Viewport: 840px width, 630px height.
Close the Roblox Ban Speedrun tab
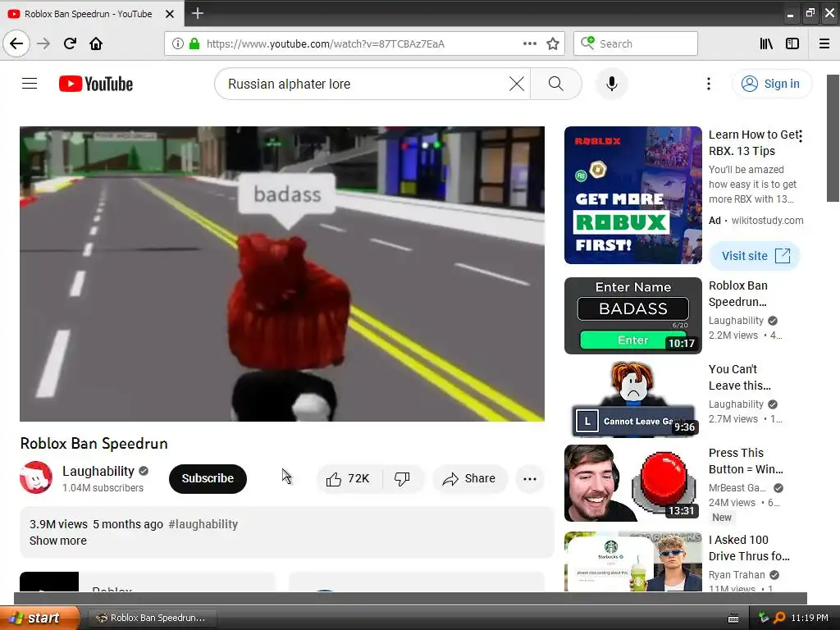click(x=170, y=14)
